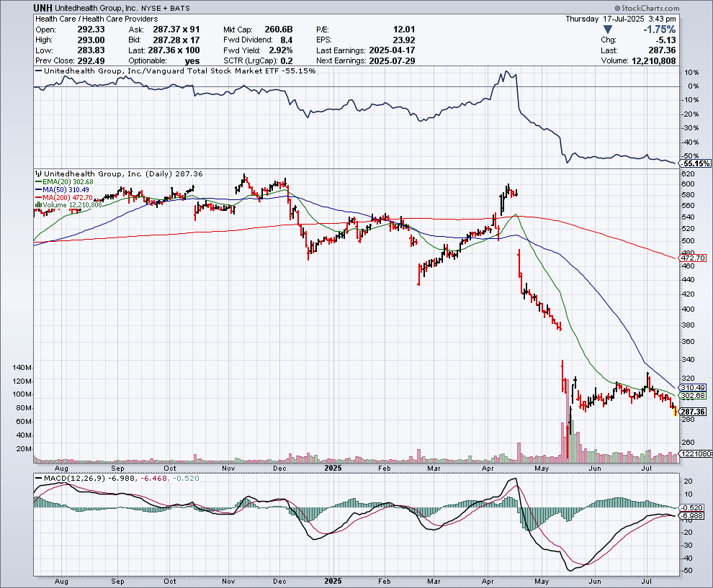Viewport: 713px width, 588px height.
Task: Click the 'MA(50) 310.49' legend text
Action: (66, 189)
